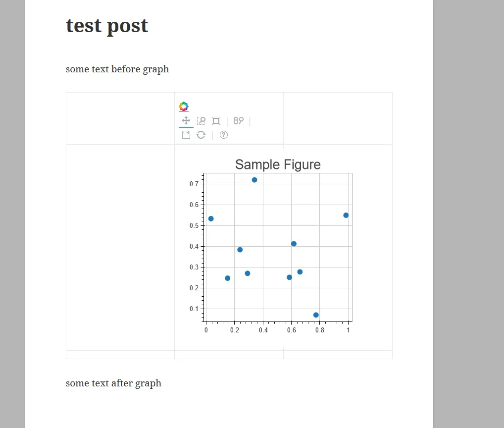Click the 'some text before graph' paragraph

click(x=117, y=69)
